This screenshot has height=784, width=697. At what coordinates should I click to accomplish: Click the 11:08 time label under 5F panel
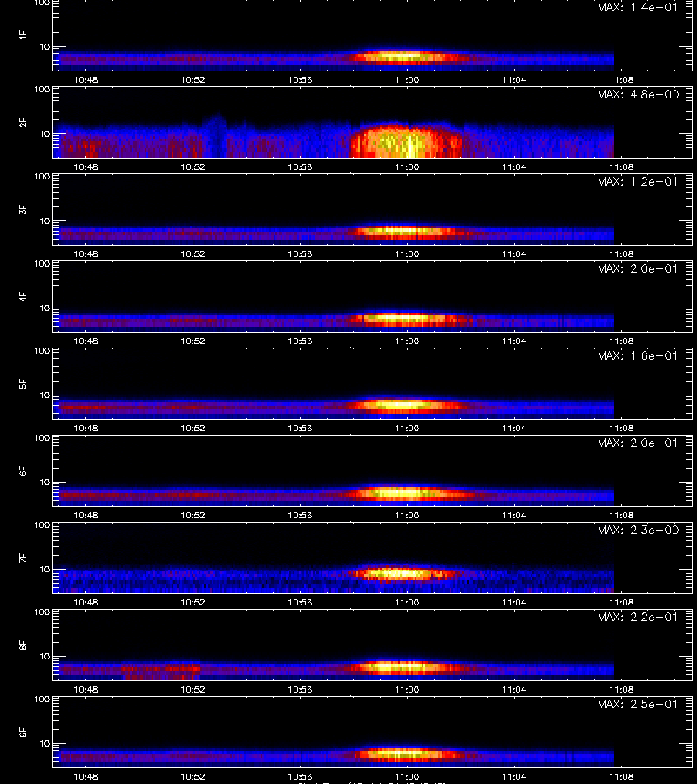pos(621,428)
